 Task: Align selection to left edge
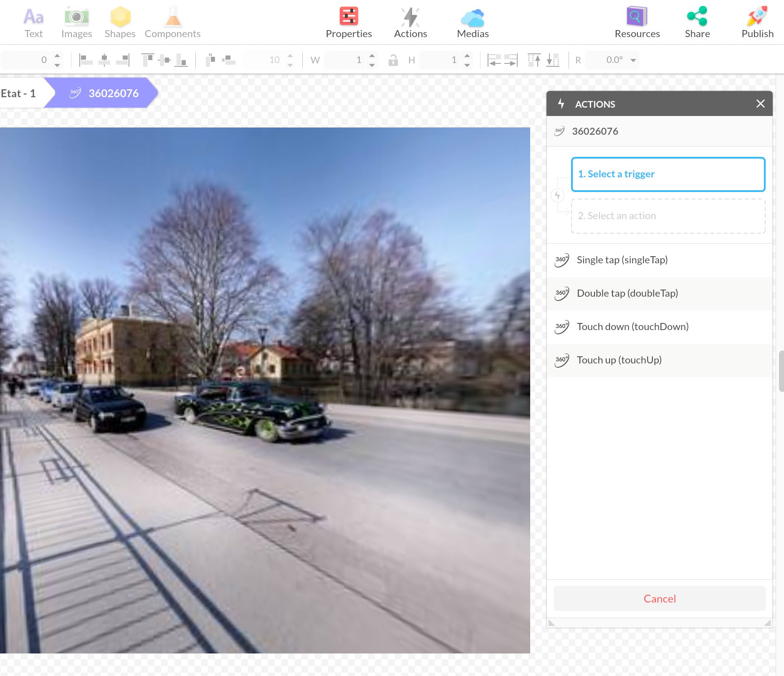point(86,60)
